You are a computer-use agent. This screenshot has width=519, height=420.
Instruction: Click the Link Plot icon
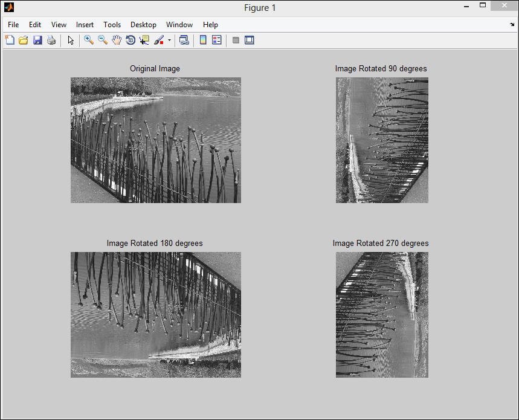(x=184, y=40)
